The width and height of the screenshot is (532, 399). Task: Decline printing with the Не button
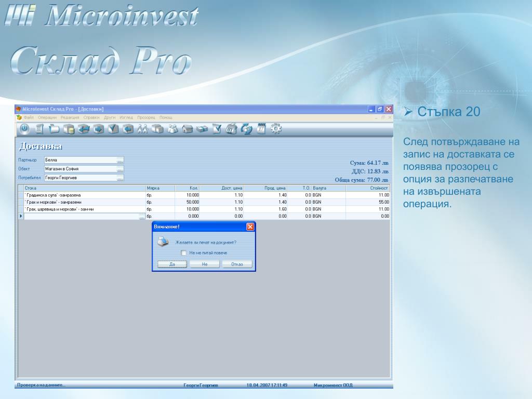205,264
